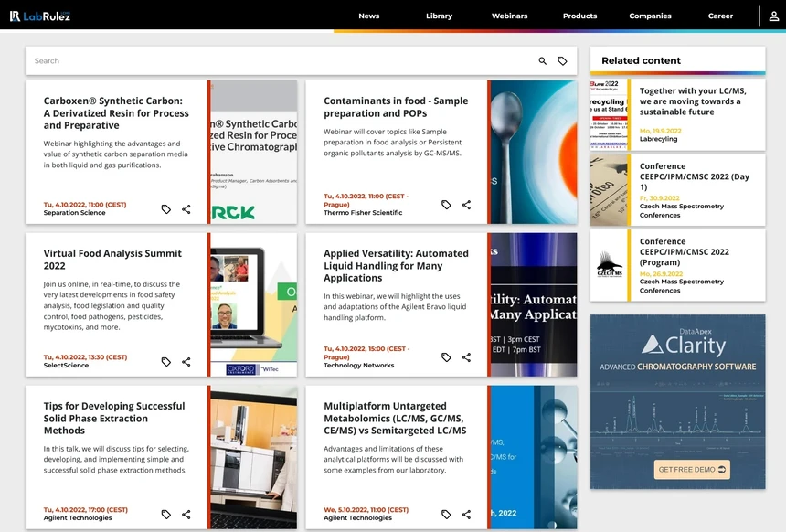Viewport: 786px width, 532px height.
Task: Click date 'We, 5.10.2022, 11:00 (CEST)'
Action: [366, 509]
